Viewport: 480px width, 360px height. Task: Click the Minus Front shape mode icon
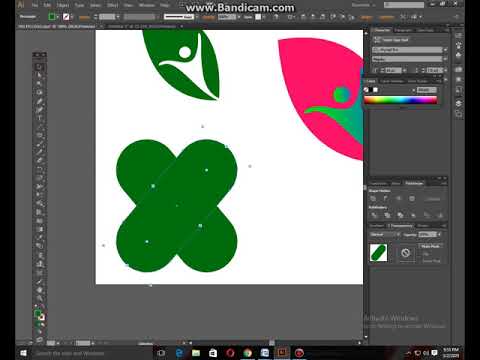pyautogui.click(x=386, y=199)
